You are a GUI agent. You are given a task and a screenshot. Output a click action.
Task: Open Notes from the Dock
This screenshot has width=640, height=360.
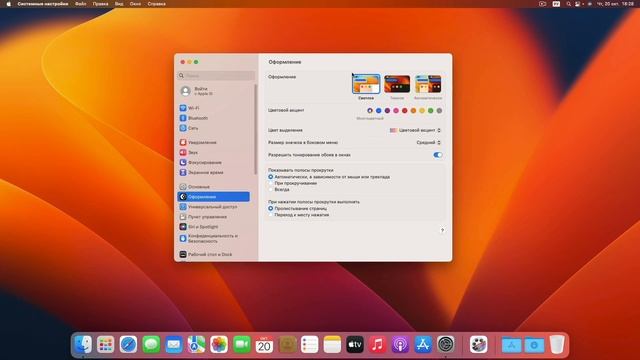click(332, 344)
